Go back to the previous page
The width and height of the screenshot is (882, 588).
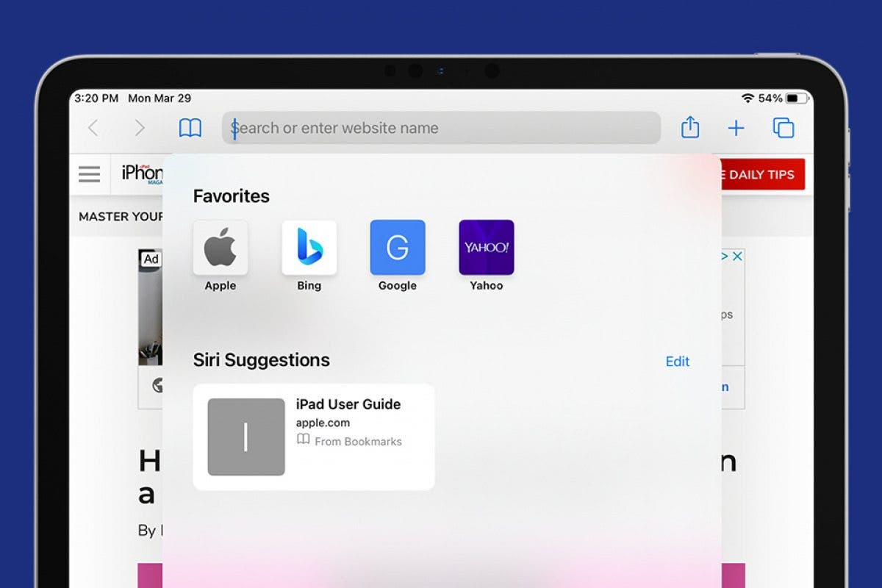tap(93, 127)
